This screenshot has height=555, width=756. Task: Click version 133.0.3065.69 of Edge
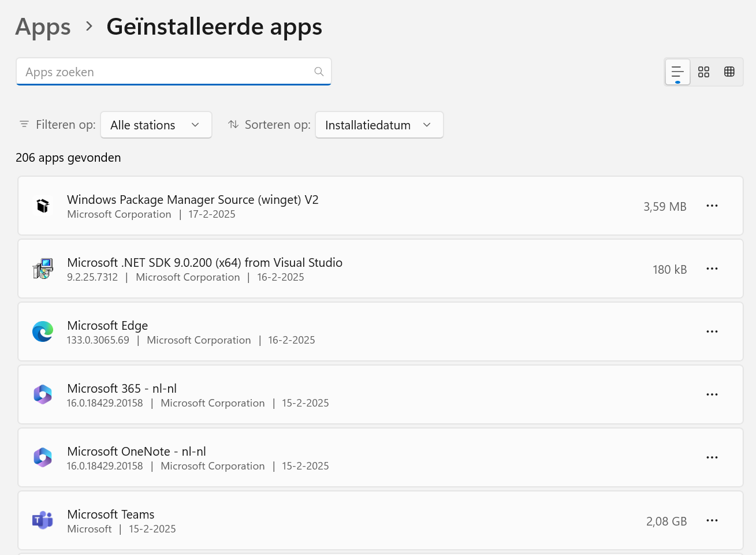pos(98,340)
